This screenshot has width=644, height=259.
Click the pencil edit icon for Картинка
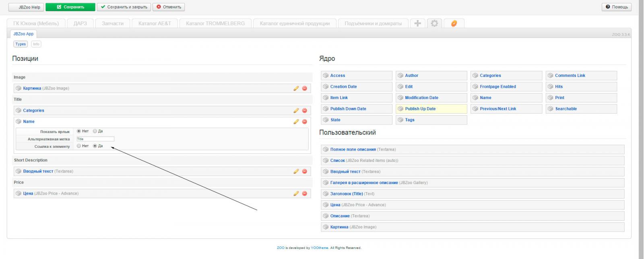[296, 88]
